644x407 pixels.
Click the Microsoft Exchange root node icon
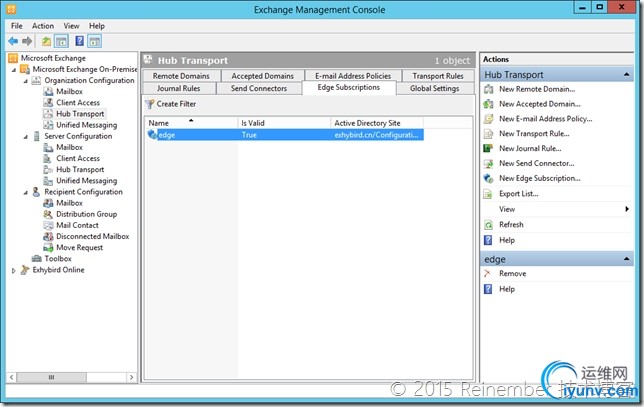point(13,58)
